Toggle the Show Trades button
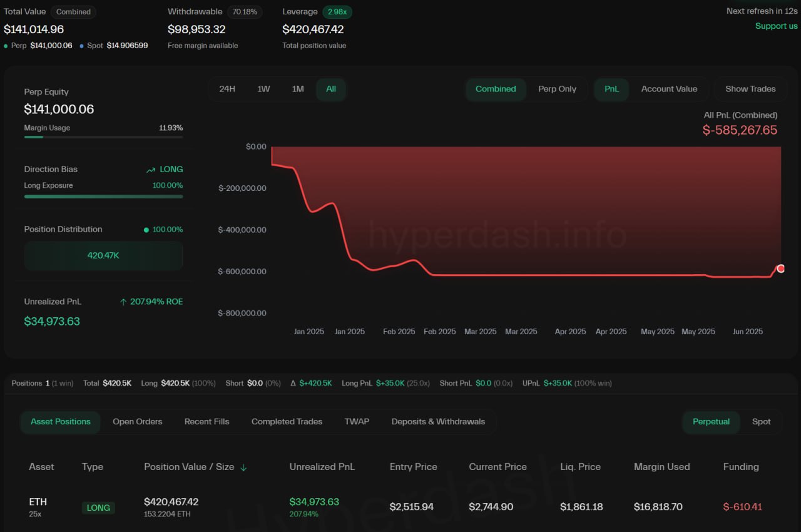Image resolution: width=801 pixels, height=532 pixels. coord(750,89)
